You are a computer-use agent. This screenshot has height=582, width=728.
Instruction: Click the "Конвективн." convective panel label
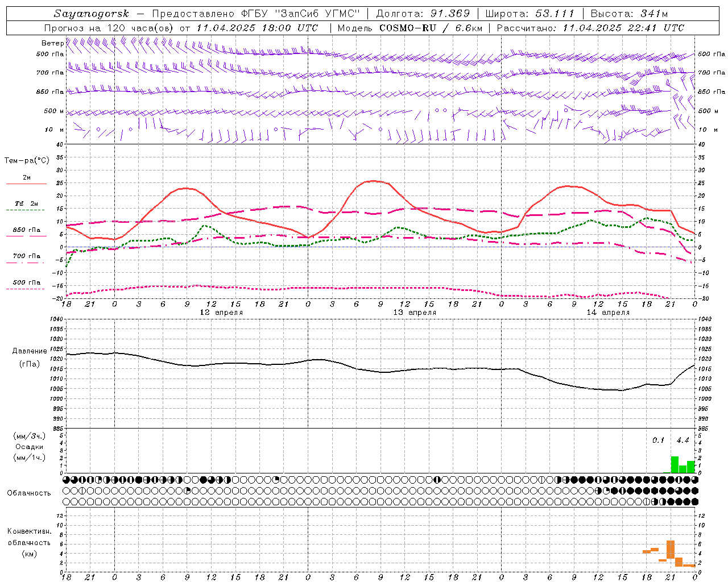pos(30,531)
